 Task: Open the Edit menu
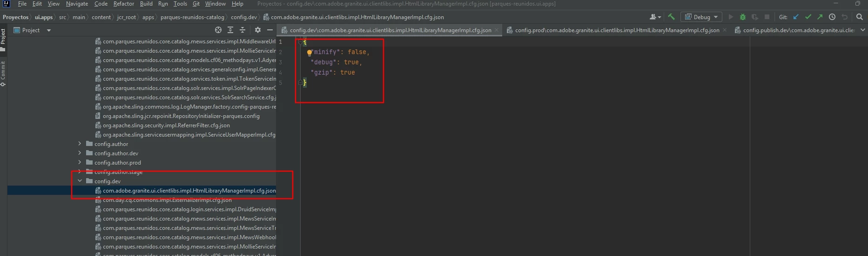point(37,4)
